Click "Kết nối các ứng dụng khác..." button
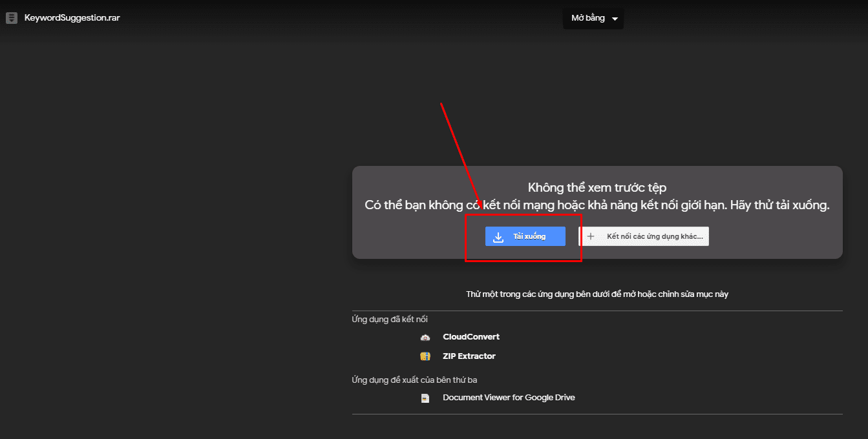The height and width of the screenshot is (439, 868). [x=644, y=236]
